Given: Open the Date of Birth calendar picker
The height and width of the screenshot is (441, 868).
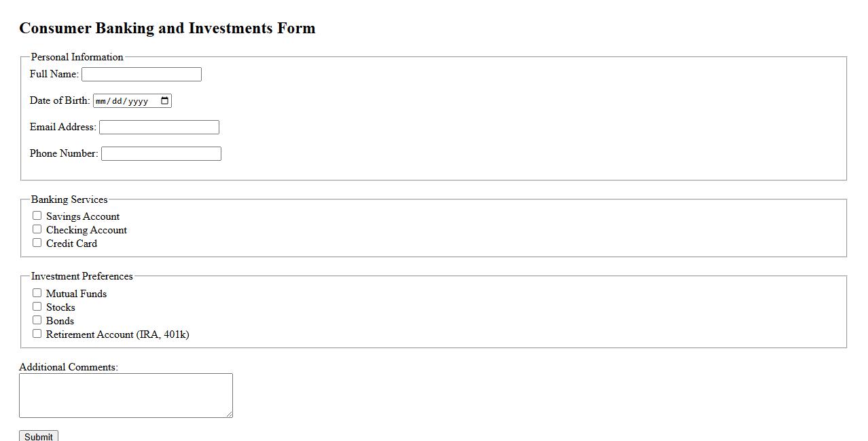Looking at the screenshot, I should click(x=165, y=101).
